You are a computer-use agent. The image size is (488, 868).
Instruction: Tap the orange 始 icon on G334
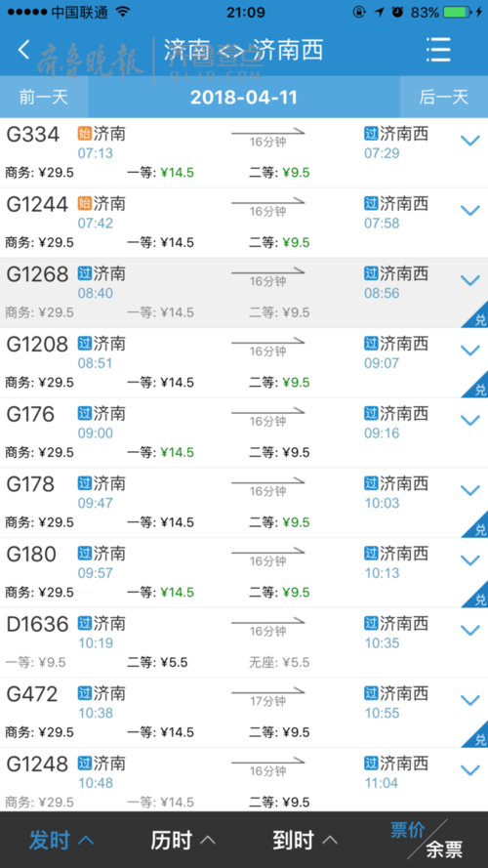click(85, 134)
